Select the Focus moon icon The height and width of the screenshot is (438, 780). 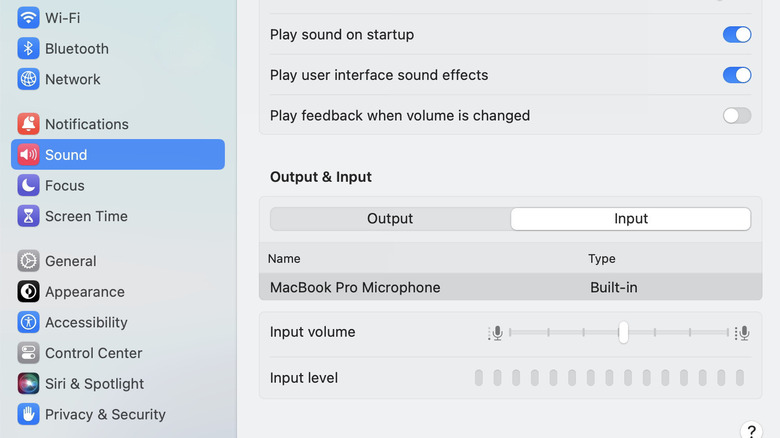pos(28,185)
